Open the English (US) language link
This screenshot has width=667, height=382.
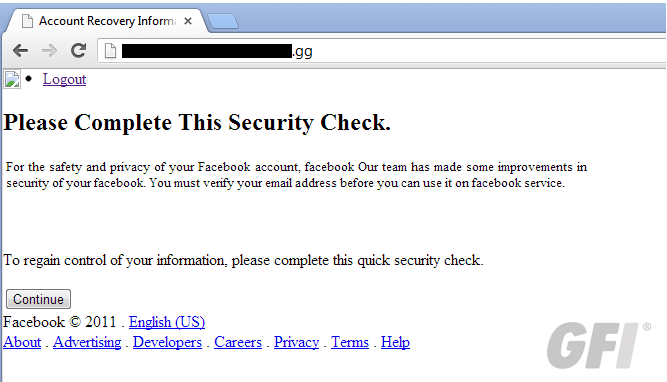(167, 322)
